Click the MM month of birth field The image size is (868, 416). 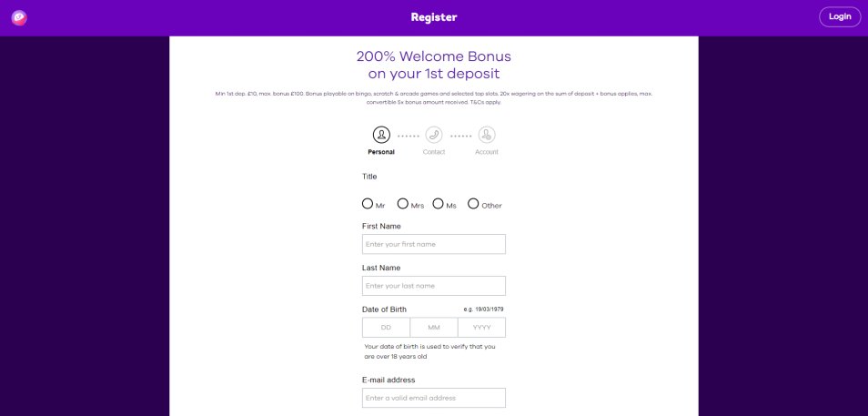pyautogui.click(x=434, y=328)
